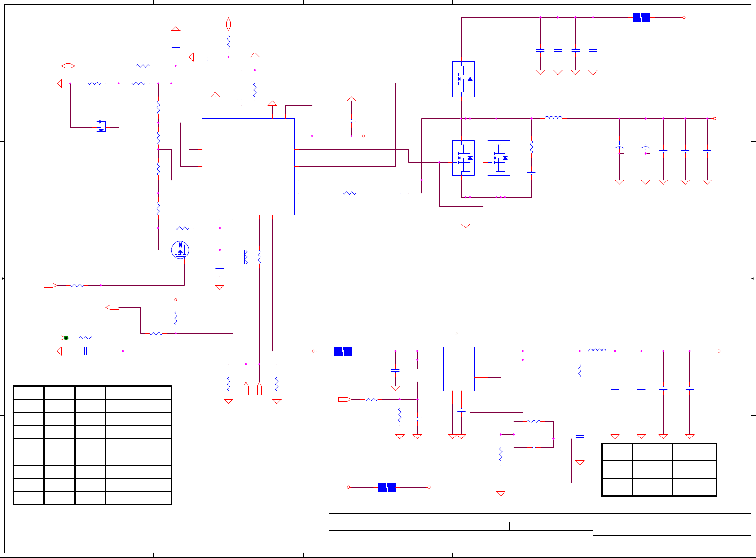Select the high-side MOSFET above the switch node
756x558 pixels.
point(464,79)
